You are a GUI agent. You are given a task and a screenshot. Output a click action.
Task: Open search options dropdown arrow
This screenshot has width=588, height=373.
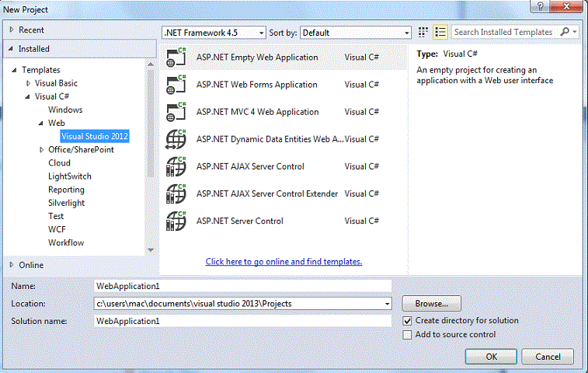[575, 32]
